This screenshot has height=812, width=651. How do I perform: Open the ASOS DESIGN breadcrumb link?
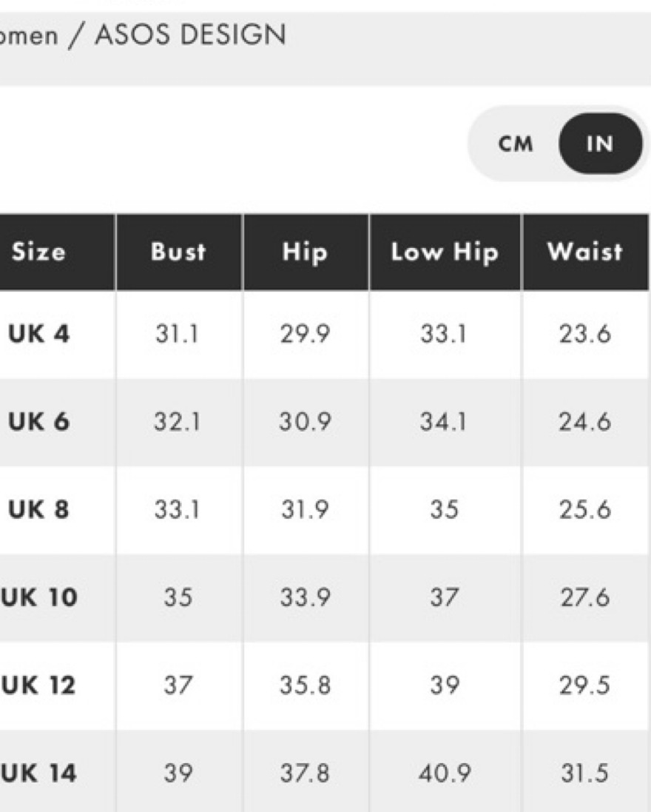coord(190,36)
